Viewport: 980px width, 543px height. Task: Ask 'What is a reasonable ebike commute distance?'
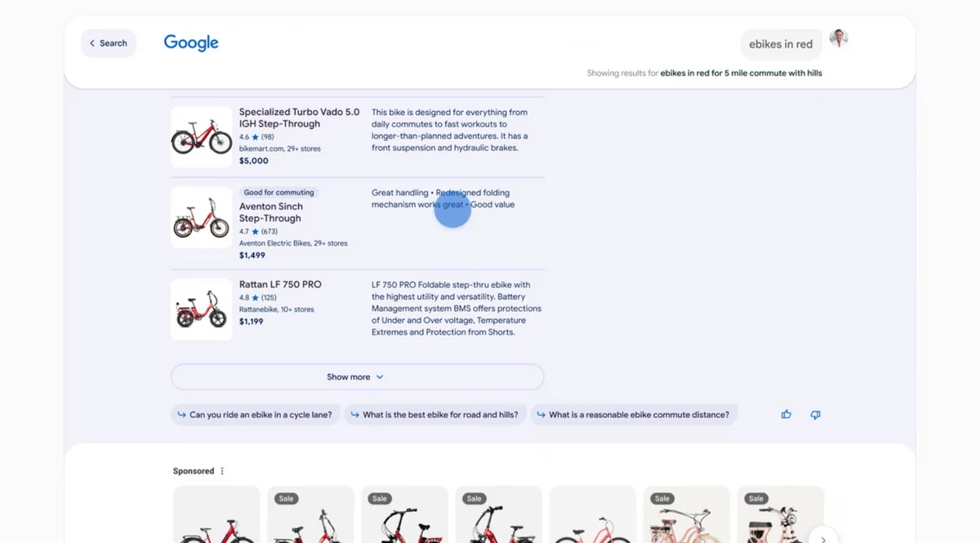tap(633, 415)
